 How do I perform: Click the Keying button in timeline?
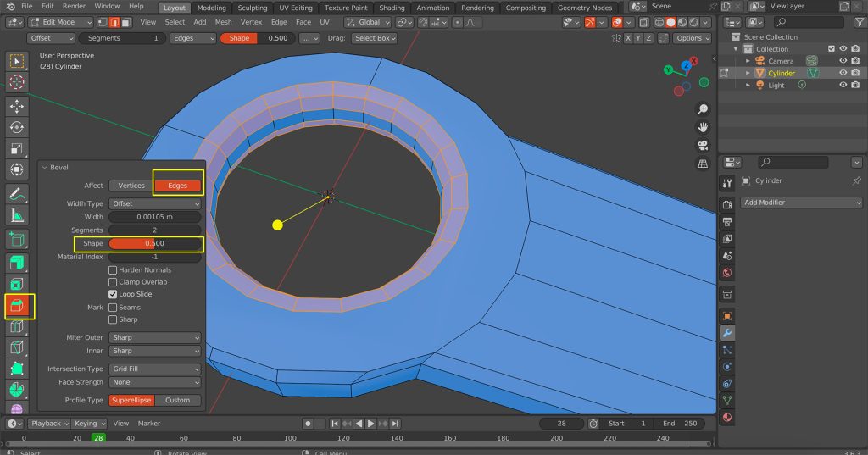tap(89, 424)
